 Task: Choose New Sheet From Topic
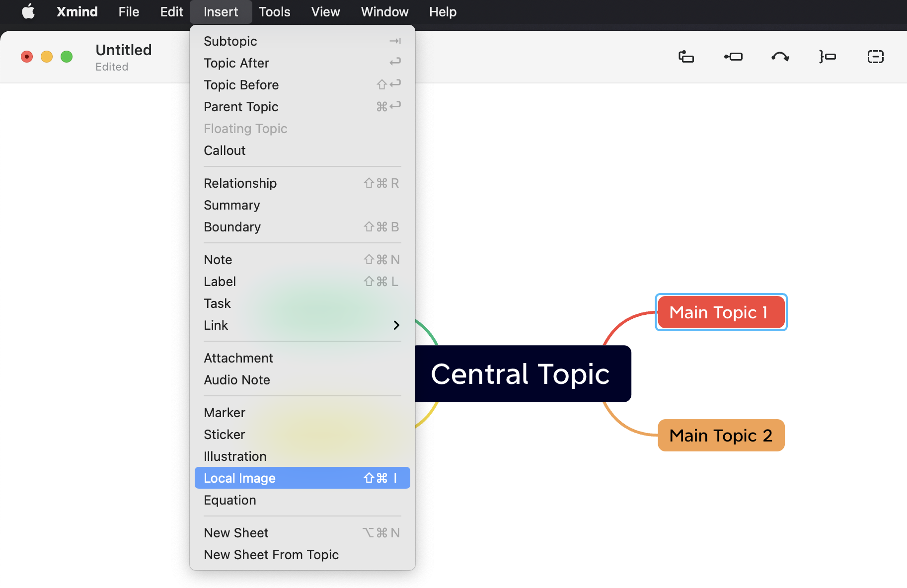[302, 555]
